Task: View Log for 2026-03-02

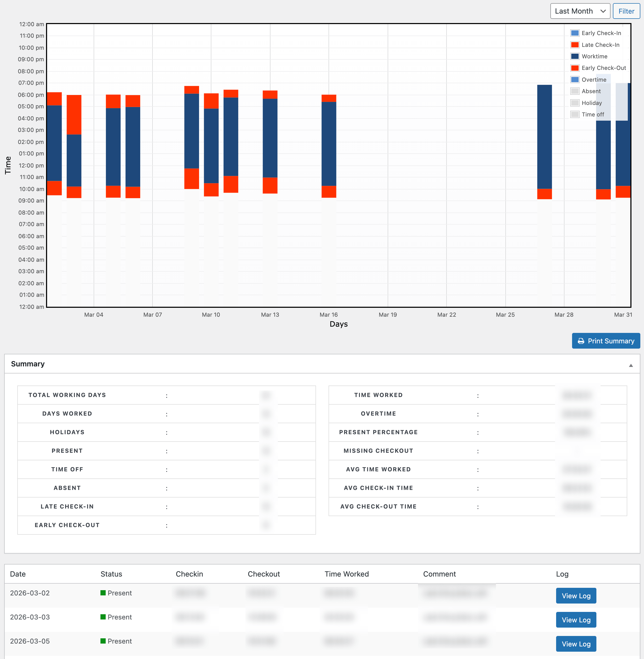Action: [x=576, y=596]
